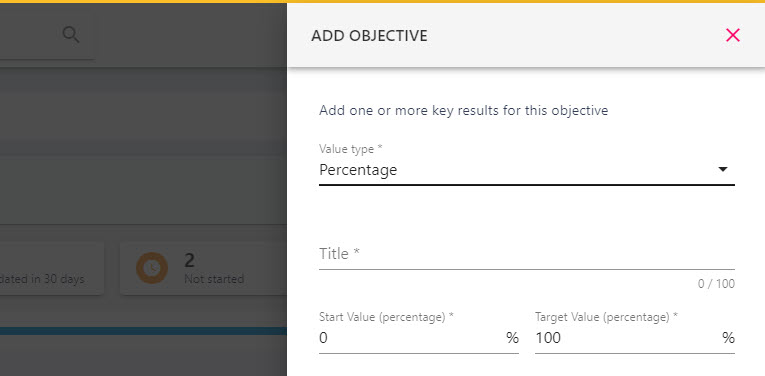Click the search box beside magnifier

(29, 35)
